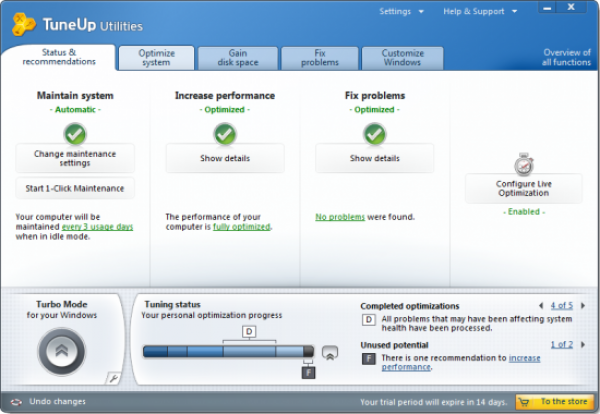Click the Completed optimizations heading
Screen dimensions: 600x414
[x=410, y=306]
